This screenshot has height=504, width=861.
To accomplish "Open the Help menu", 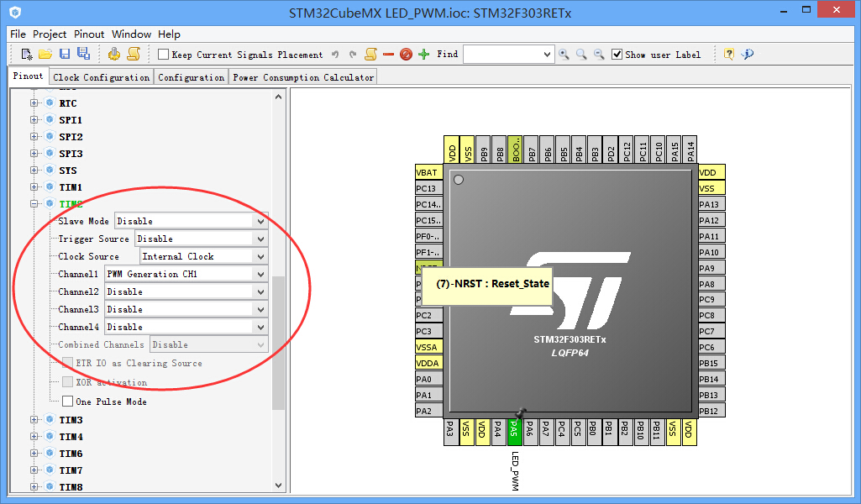I will click(x=169, y=34).
